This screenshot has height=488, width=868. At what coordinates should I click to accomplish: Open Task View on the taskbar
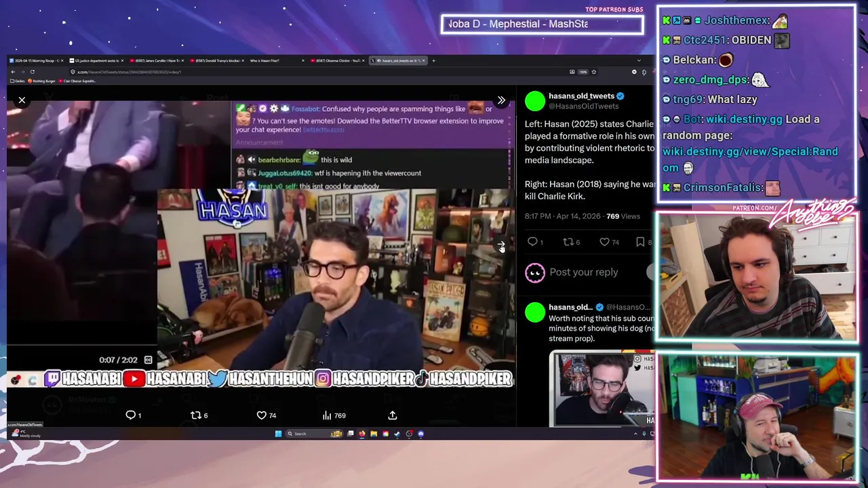click(x=350, y=434)
